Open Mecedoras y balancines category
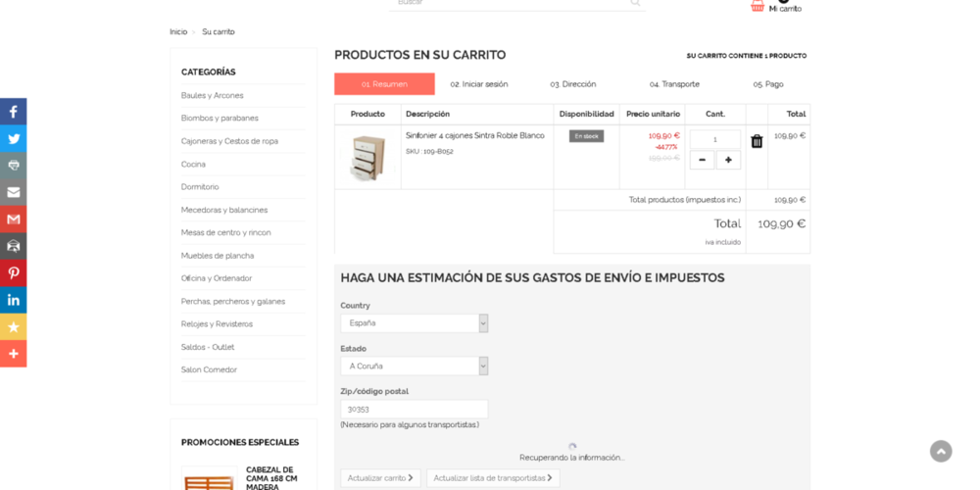The width and height of the screenshot is (980, 490). tap(224, 210)
